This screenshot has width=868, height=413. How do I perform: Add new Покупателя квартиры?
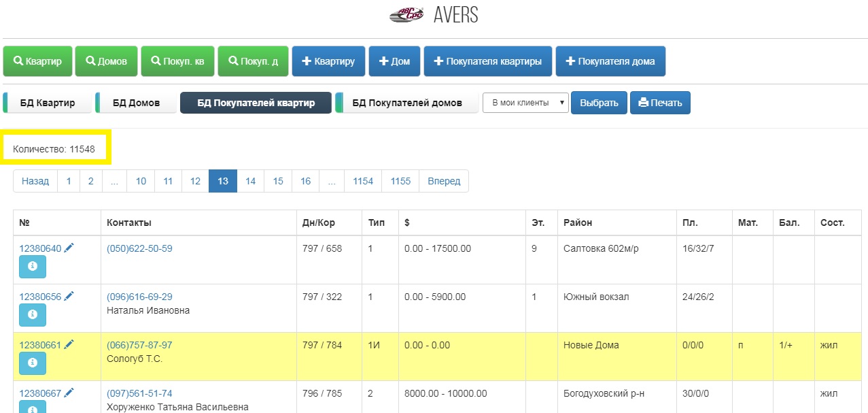(487, 61)
